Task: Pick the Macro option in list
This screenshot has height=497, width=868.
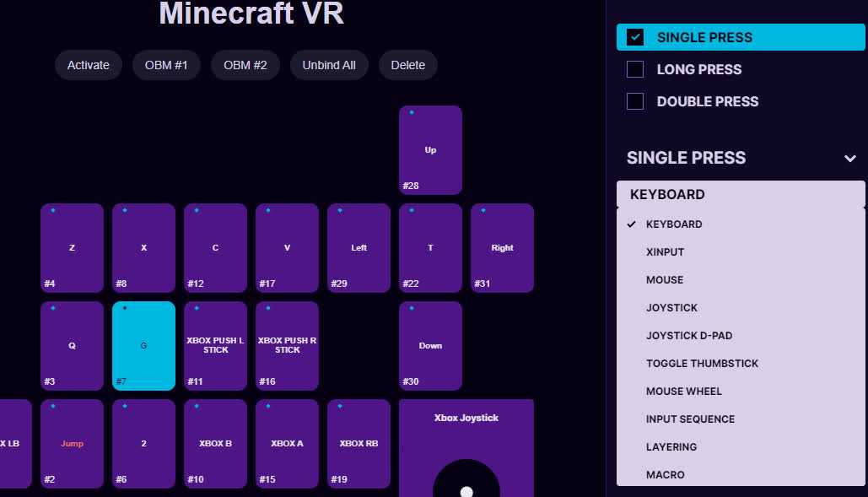Action: (665, 475)
